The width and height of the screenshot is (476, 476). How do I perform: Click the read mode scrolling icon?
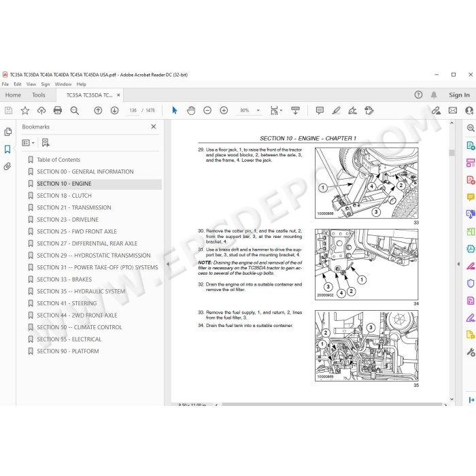[295, 110]
